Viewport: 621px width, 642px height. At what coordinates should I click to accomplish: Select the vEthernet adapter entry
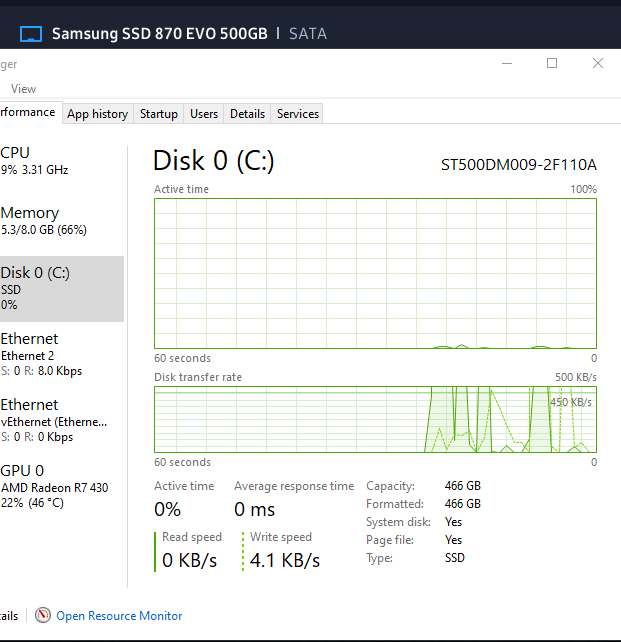(61, 420)
